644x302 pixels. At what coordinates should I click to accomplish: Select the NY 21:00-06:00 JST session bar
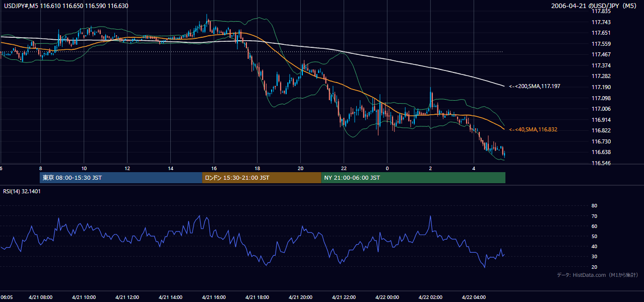413,178
